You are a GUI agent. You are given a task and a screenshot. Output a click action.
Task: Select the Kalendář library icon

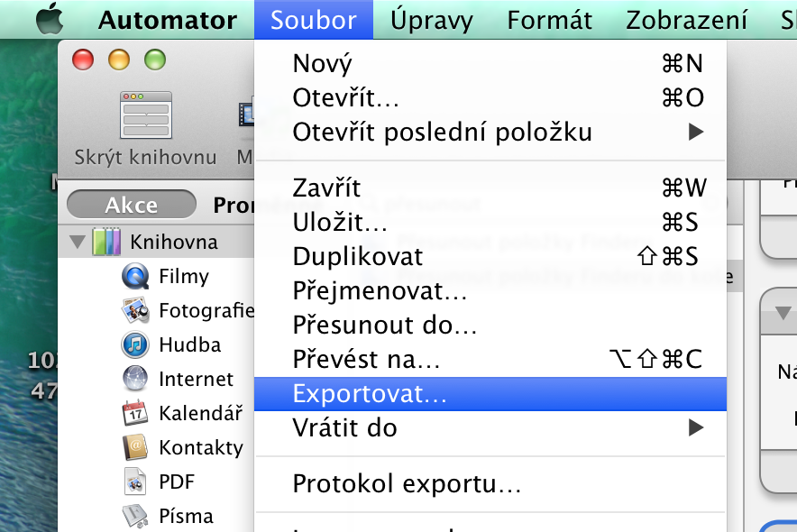point(135,414)
